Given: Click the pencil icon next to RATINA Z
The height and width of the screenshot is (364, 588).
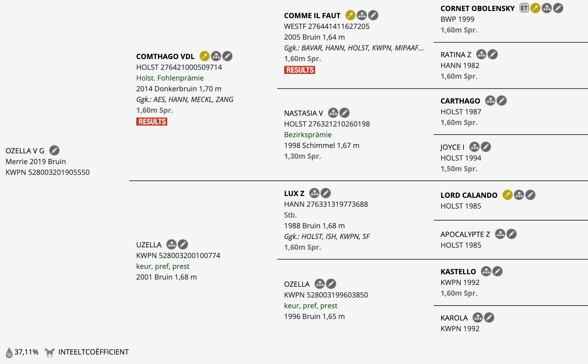Looking at the screenshot, I should (493, 54).
